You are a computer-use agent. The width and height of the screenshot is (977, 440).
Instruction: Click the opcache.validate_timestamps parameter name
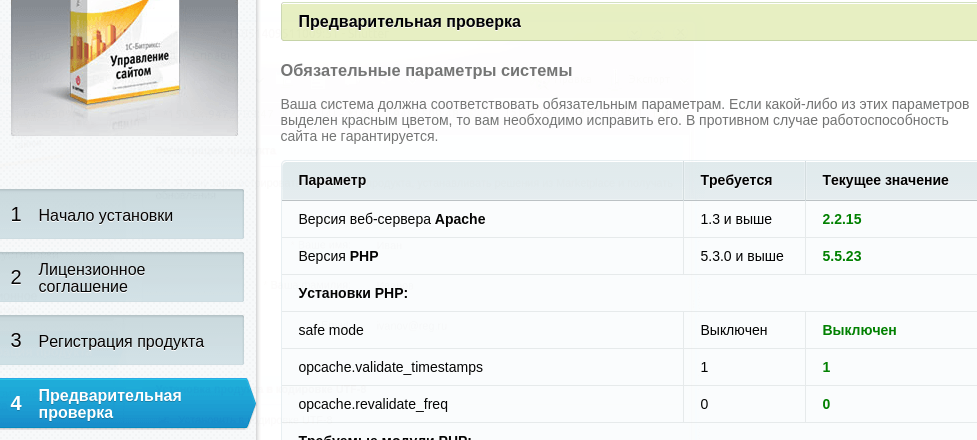pyautogui.click(x=390, y=367)
